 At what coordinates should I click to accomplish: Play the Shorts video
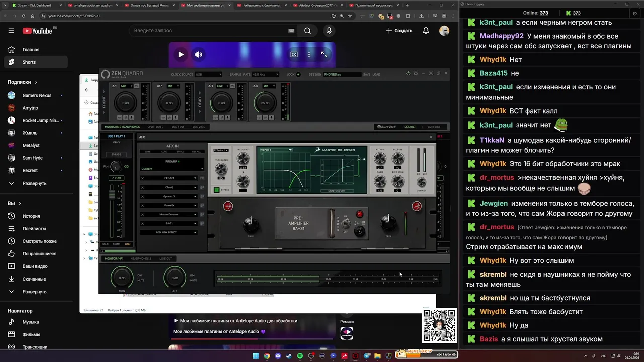[x=181, y=54]
